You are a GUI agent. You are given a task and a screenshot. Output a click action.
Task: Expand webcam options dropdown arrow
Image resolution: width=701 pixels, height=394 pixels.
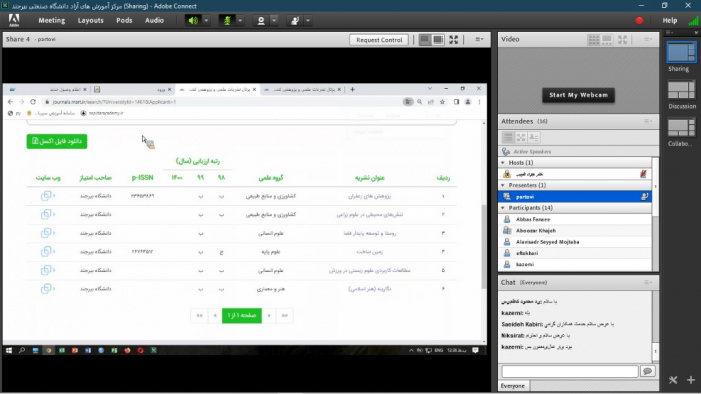[x=274, y=21]
